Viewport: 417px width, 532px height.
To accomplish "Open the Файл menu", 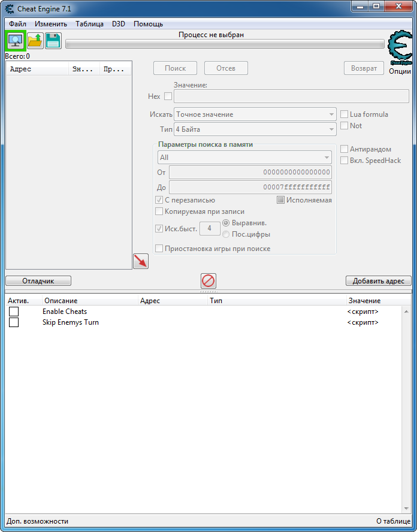I will coord(17,24).
